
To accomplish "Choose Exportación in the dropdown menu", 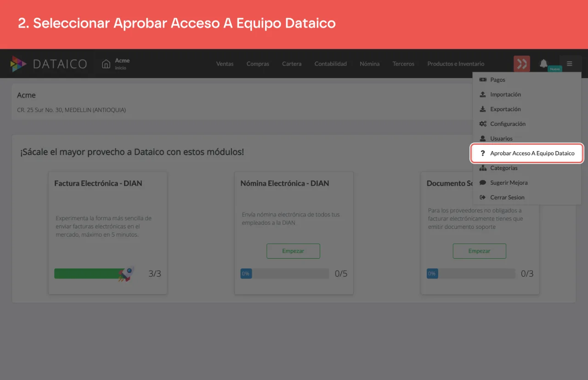I will point(527,109).
